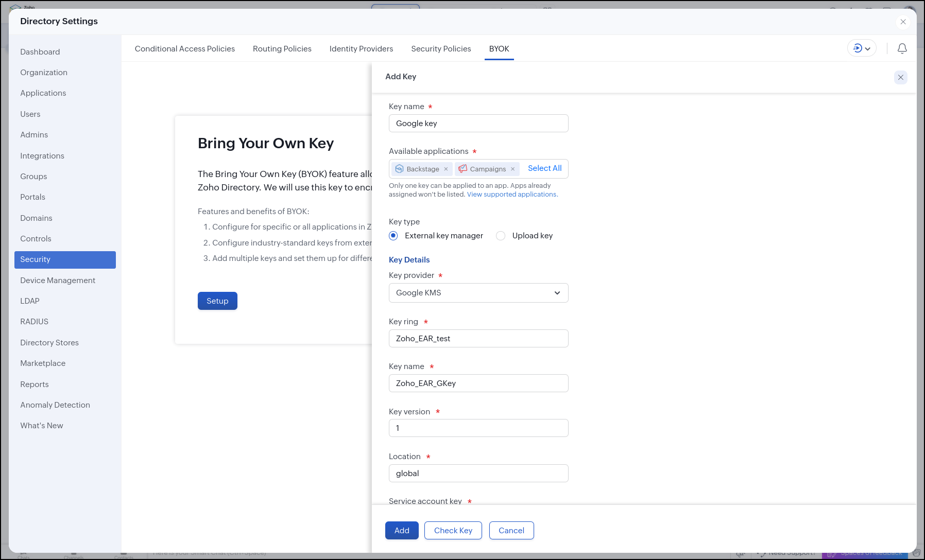Click into the Available applications field

[x=478, y=169]
